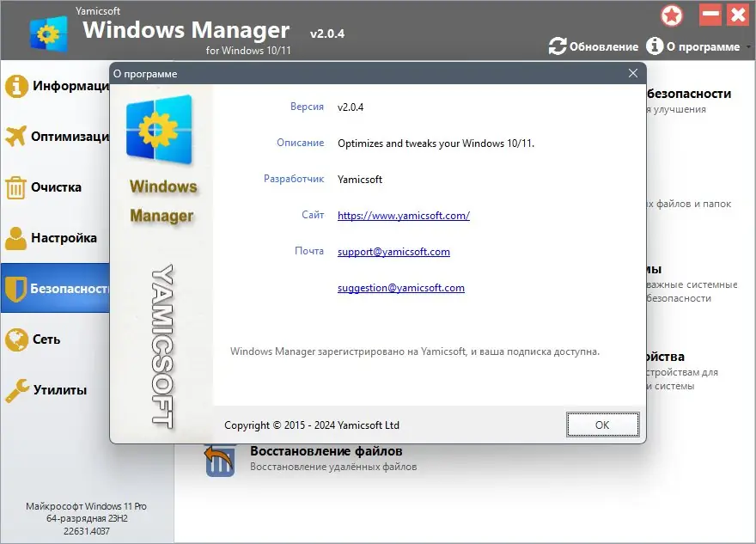Click the Очистка trash bin icon
756x544 pixels.
15,187
